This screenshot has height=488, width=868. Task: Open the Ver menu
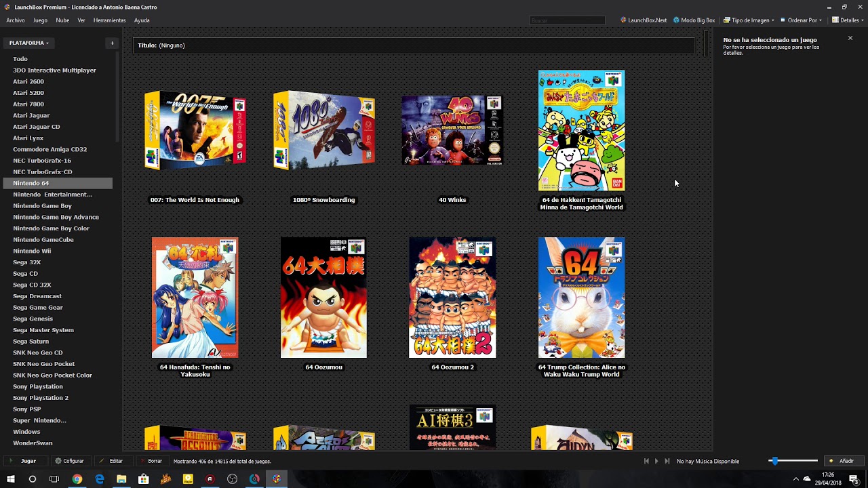[81, 20]
